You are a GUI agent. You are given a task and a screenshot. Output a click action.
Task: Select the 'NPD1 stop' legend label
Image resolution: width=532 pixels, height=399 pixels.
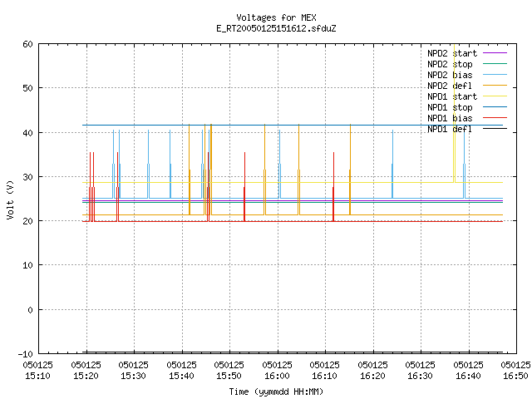pos(450,107)
